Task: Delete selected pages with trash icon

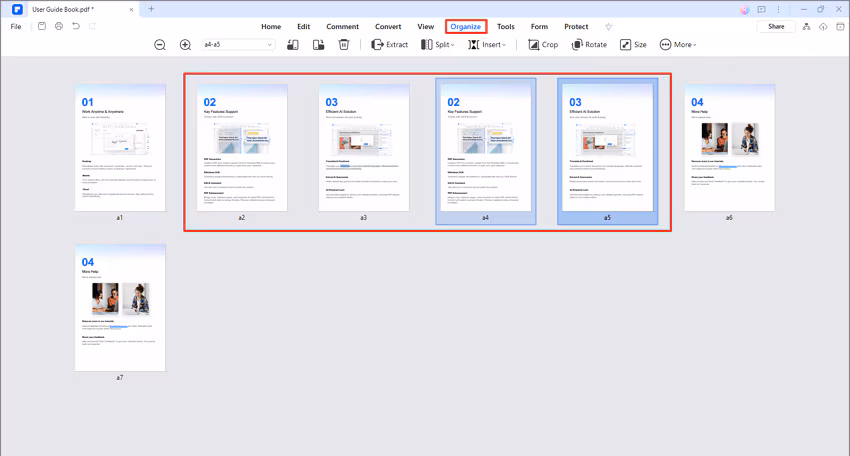Action: [344, 45]
